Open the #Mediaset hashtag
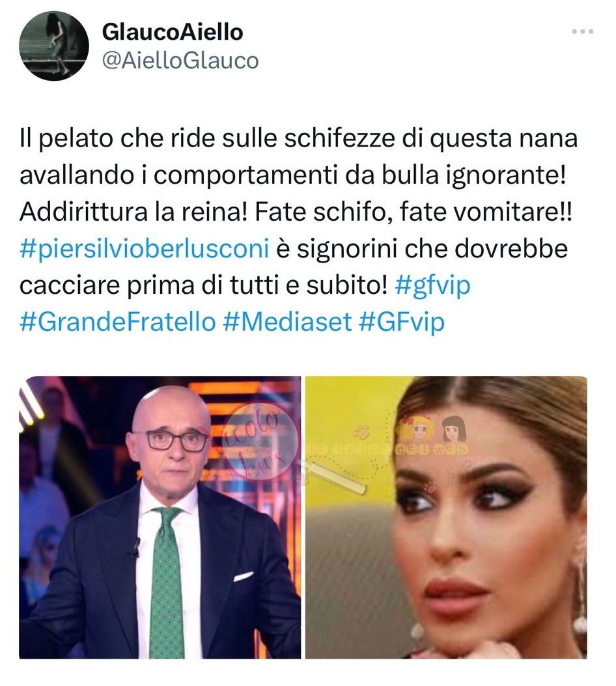 287,322
